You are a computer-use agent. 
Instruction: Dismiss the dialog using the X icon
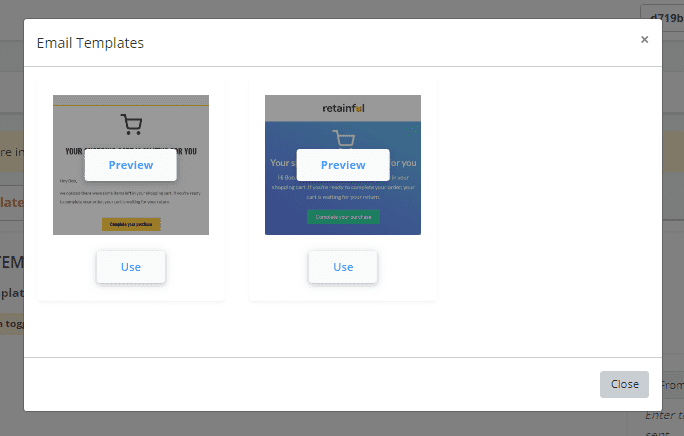point(644,40)
